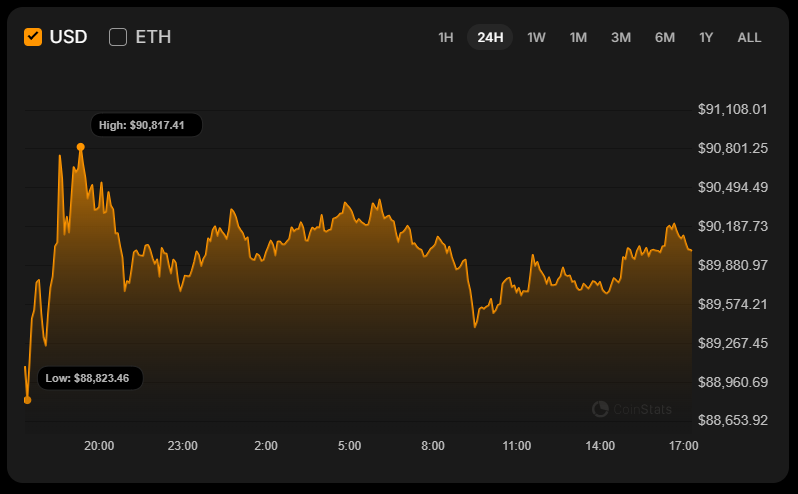This screenshot has height=494, width=798.
Task: Show the 1W chart range
Action: [536, 37]
